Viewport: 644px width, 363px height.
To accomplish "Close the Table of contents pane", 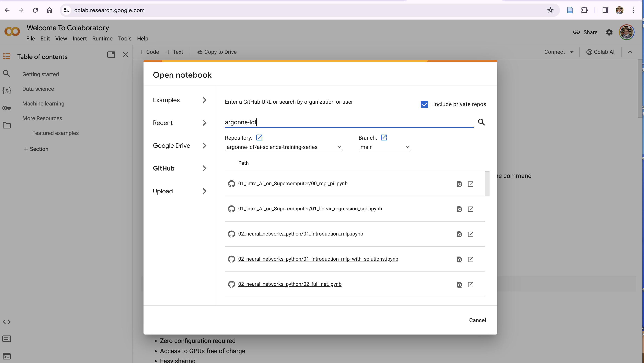I will (125, 54).
